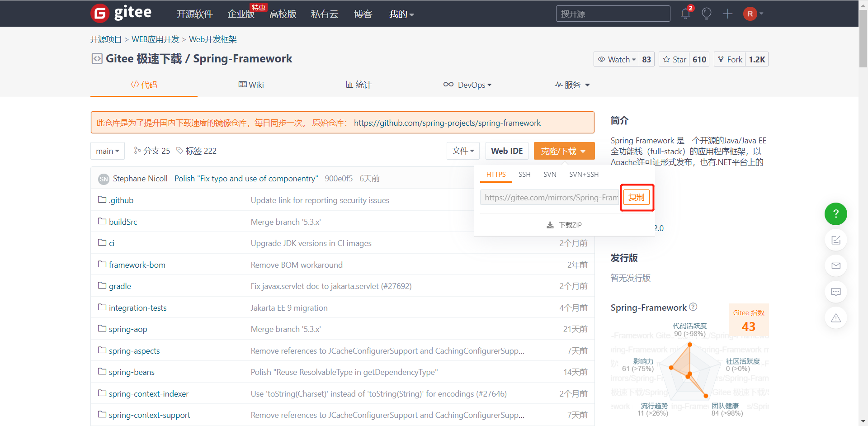868x426 pixels.
Task: Click 下载ZIP link
Action: pyautogui.click(x=564, y=225)
